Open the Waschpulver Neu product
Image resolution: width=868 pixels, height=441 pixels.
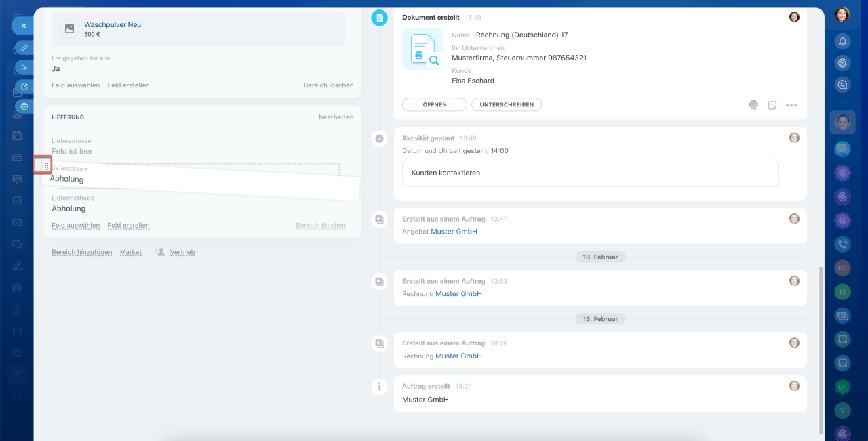pyautogui.click(x=113, y=24)
